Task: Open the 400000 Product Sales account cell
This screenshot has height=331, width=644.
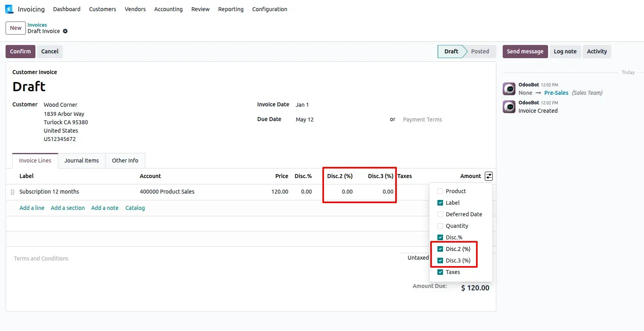Action: (167, 192)
